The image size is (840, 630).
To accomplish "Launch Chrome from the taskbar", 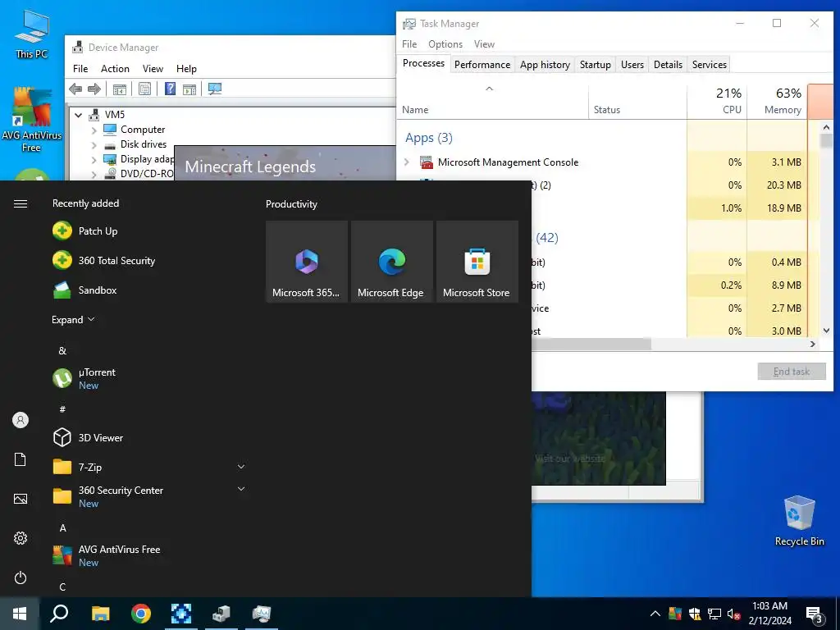I will tap(141, 614).
